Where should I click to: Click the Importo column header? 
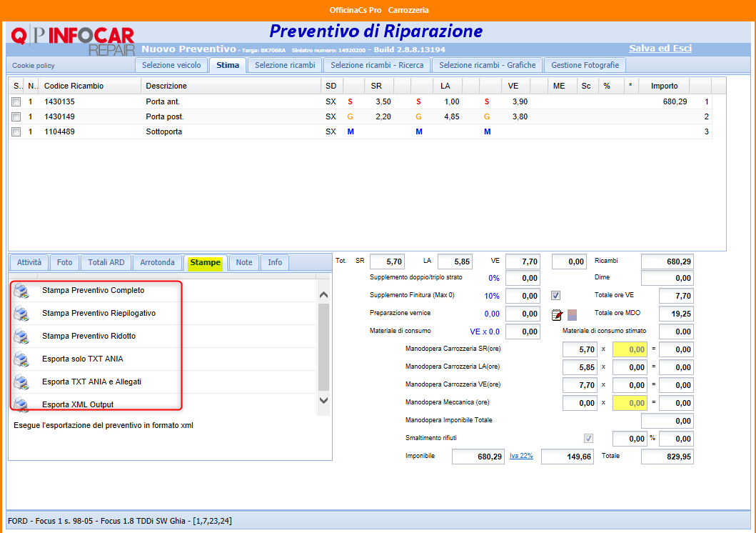click(665, 86)
